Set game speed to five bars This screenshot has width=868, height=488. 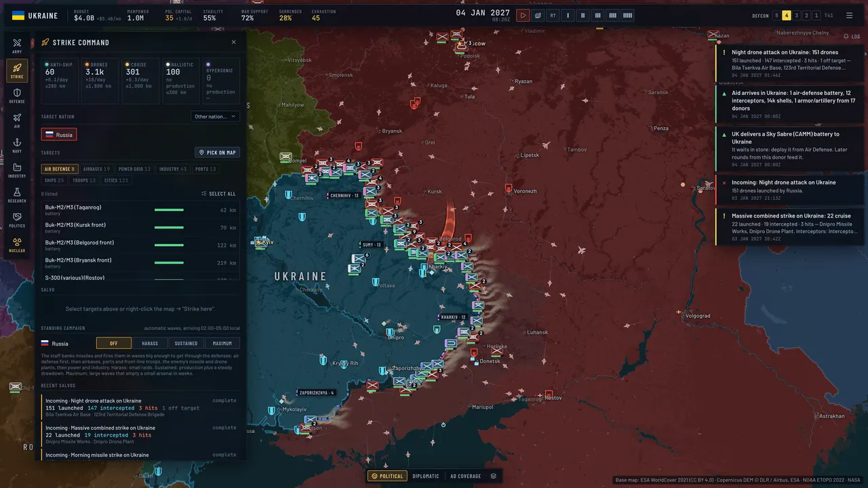coord(628,16)
